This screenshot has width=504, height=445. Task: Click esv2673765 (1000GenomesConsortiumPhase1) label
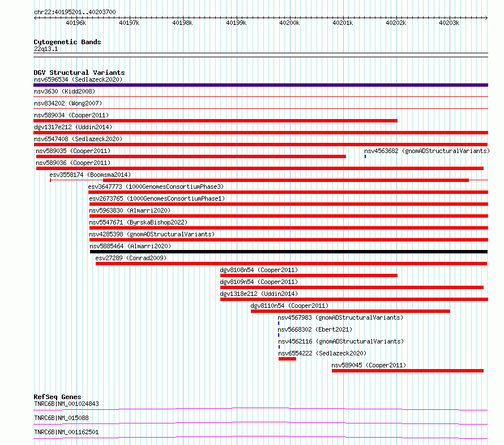pos(157,198)
